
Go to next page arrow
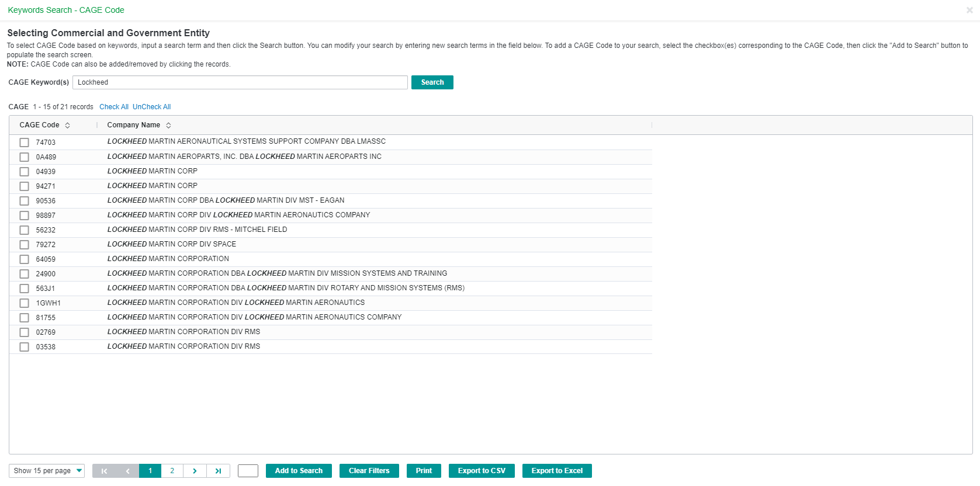click(x=195, y=471)
